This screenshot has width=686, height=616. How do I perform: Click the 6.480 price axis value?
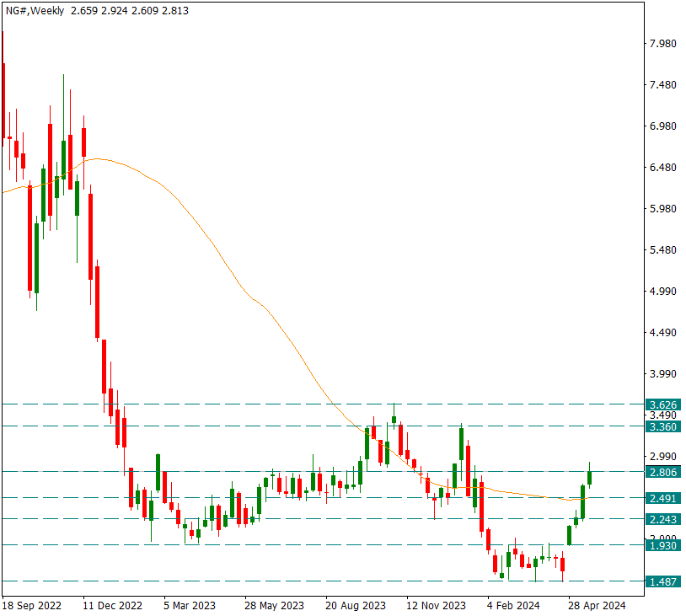662,167
